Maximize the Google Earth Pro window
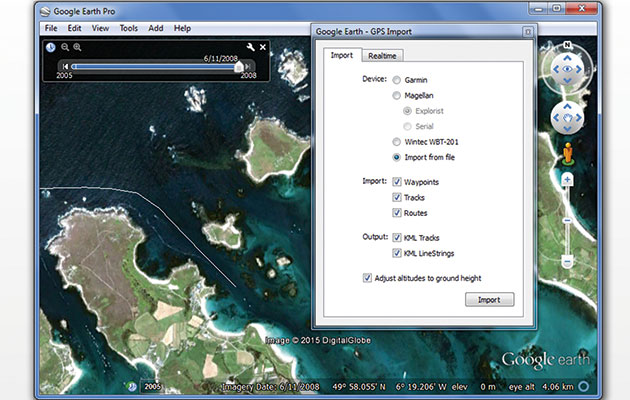The height and width of the screenshot is (400, 630). 557,9
